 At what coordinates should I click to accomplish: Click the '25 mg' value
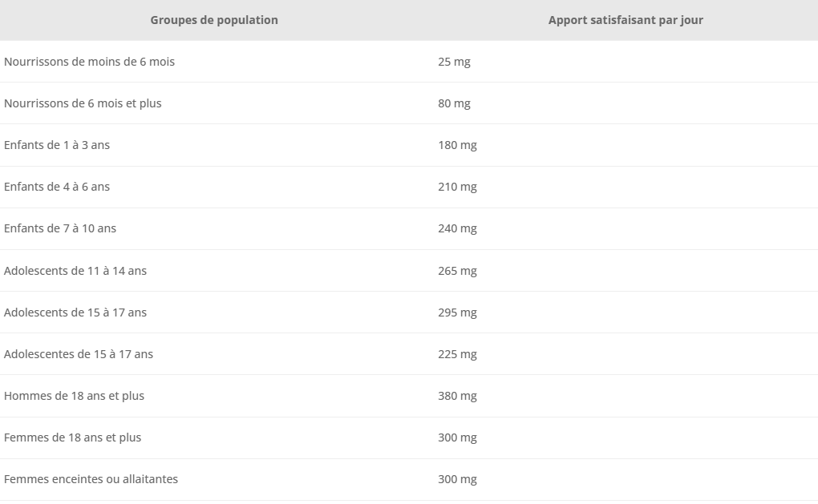coord(454,62)
